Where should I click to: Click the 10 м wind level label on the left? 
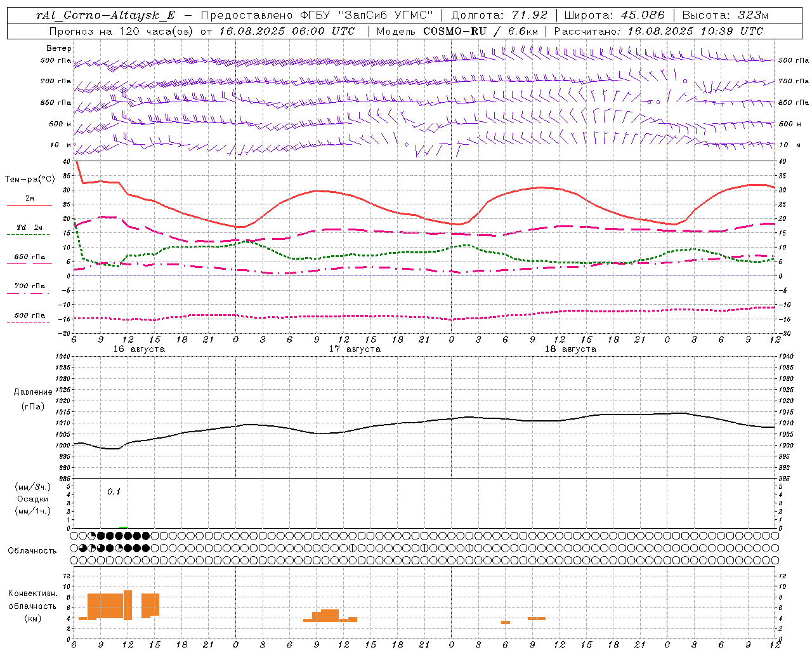pos(60,145)
